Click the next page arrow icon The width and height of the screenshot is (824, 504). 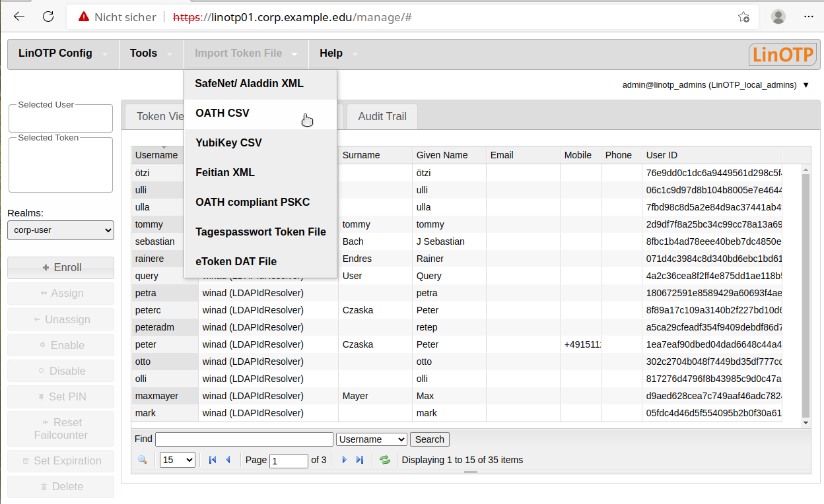[x=344, y=460]
